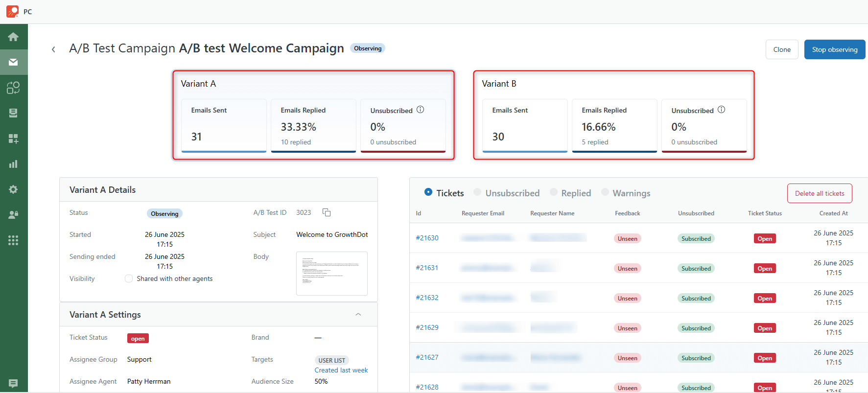Open the apps grid sidebar icon
Image resolution: width=868 pixels, height=393 pixels.
point(13,240)
